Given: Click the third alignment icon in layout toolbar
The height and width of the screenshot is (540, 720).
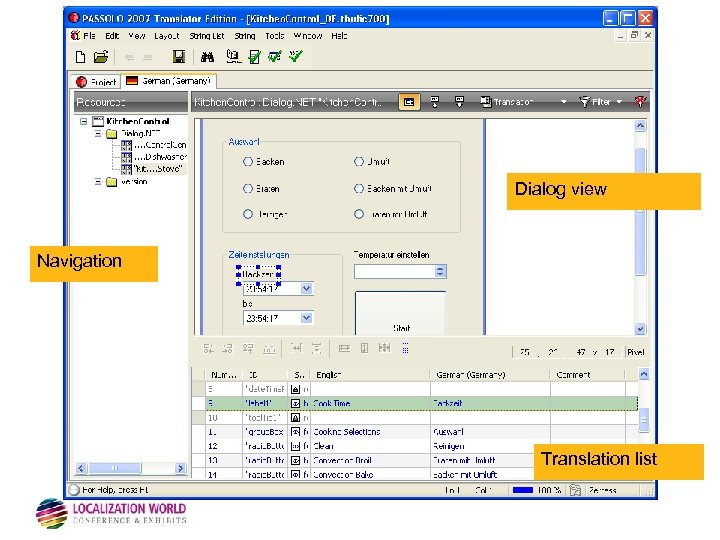Looking at the screenshot, I should pos(248,349).
